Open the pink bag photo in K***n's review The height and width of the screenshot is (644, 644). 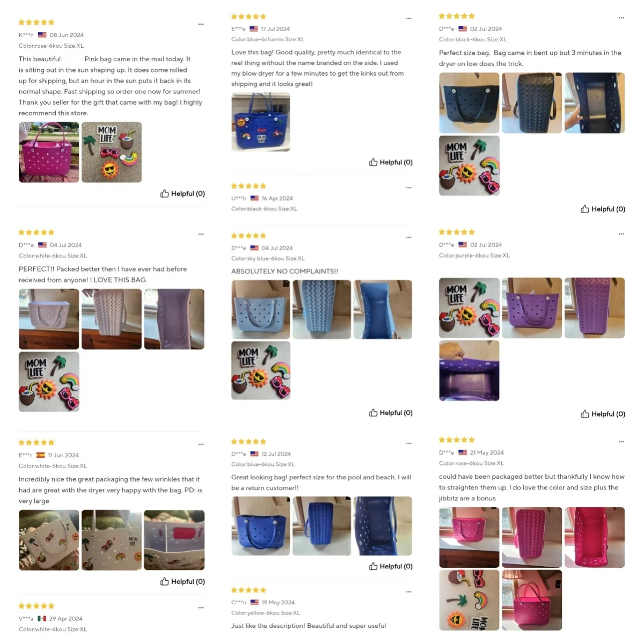tap(49, 152)
